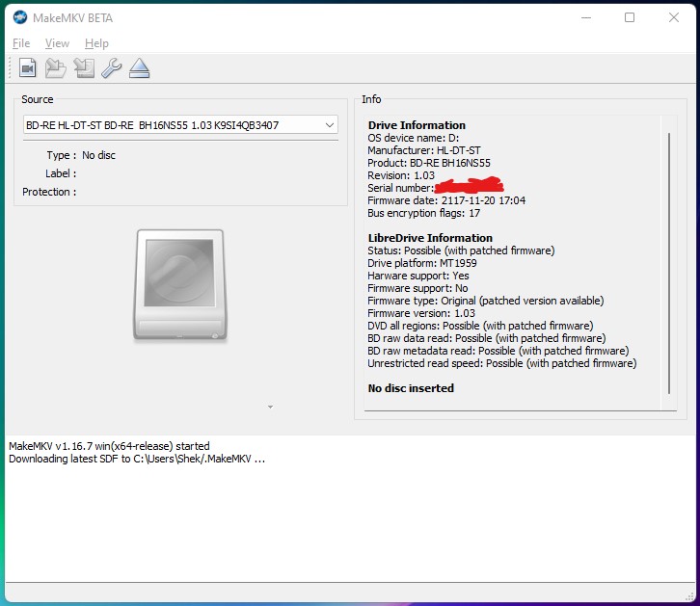Click 'Drive platform: MT1959' line
700x606 pixels.
(422, 263)
